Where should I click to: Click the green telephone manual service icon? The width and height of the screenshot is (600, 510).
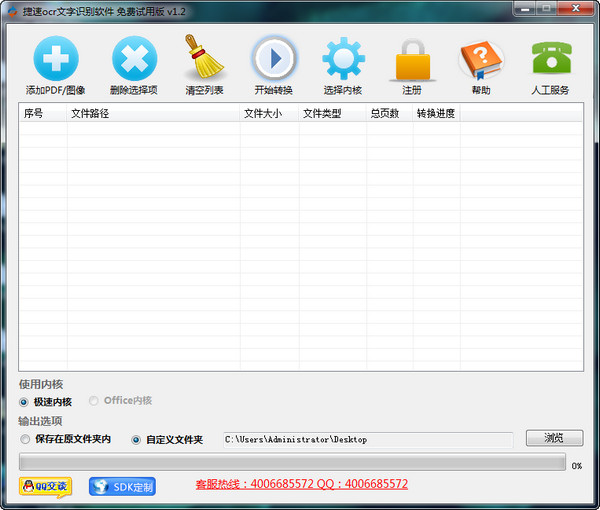[x=551, y=58]
